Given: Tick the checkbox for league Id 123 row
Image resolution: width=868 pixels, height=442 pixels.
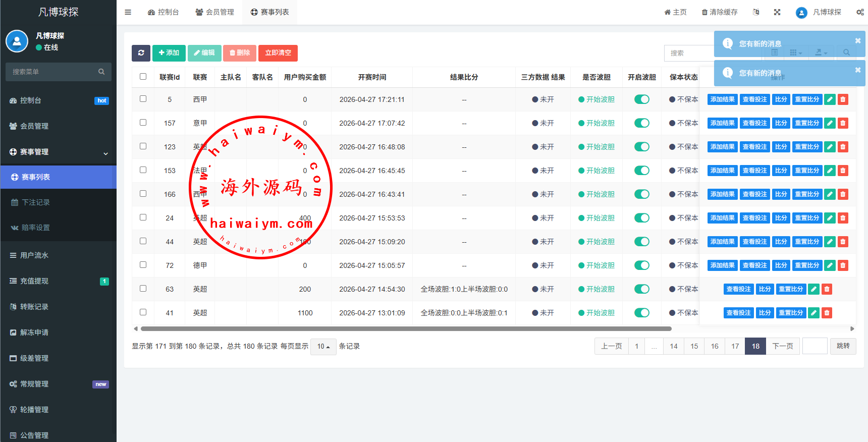Looking at the screenshot, I should (143, 146).
